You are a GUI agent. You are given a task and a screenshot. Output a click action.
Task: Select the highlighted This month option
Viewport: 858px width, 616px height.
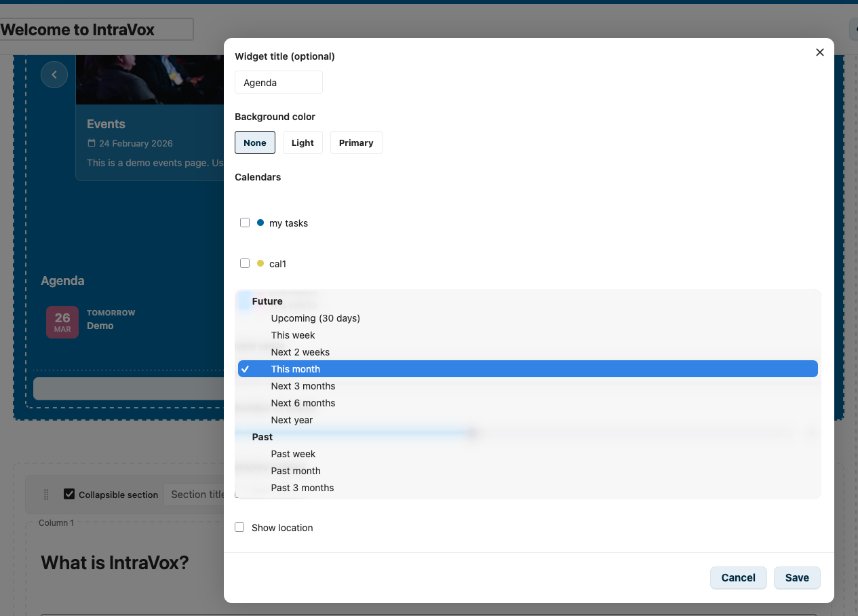pos(528,369)
